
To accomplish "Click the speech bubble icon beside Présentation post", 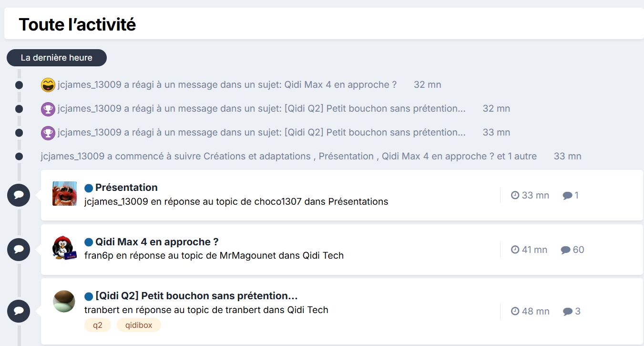I will (x=19, y=195).
